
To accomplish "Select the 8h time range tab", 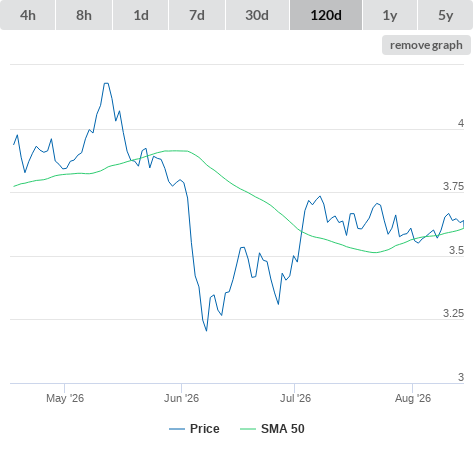I will [x=84, y=15].
